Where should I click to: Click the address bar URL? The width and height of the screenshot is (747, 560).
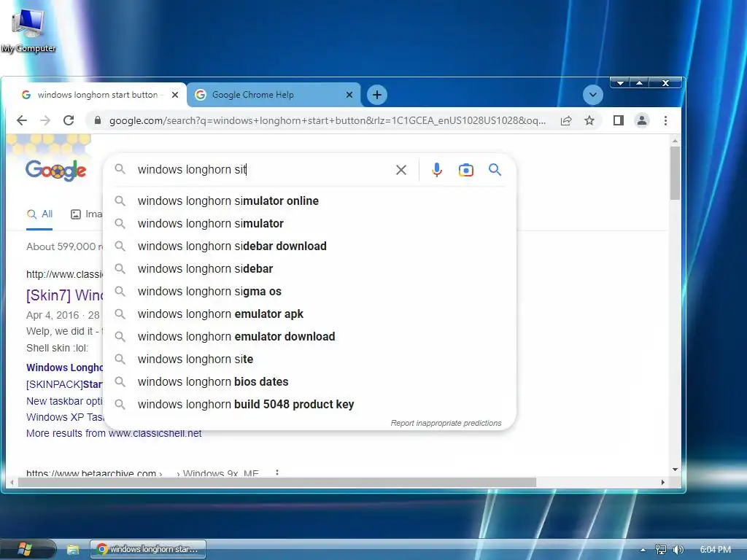(x=328, y=120)
